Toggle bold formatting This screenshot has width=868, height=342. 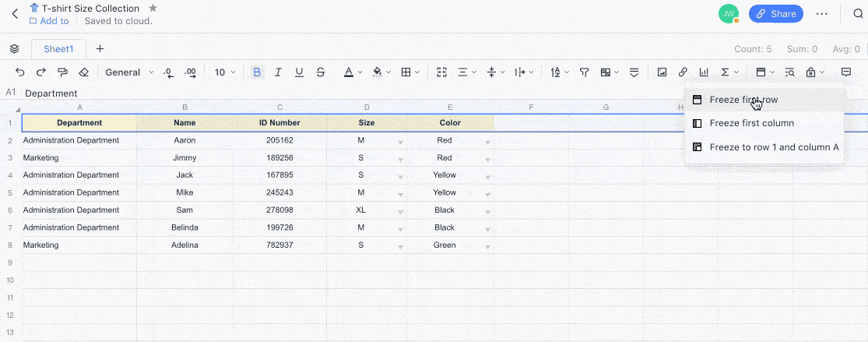(257, 72)
